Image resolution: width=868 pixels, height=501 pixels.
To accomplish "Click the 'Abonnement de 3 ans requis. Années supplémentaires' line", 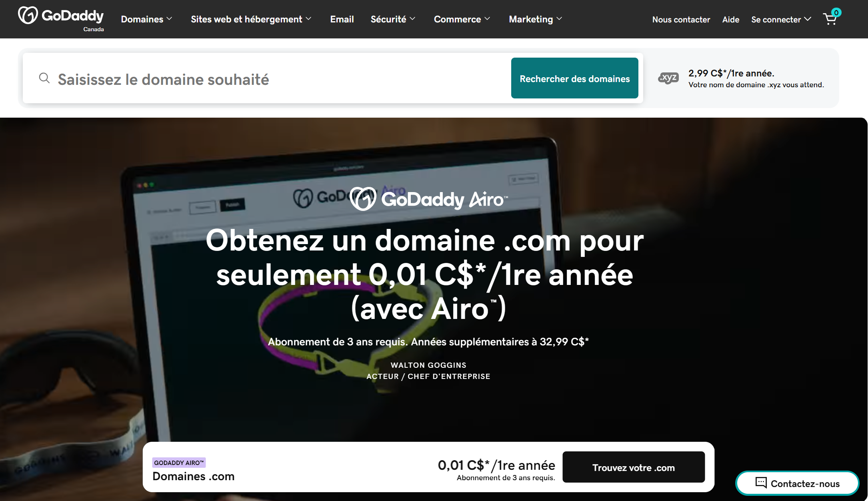I will point(428,342).
